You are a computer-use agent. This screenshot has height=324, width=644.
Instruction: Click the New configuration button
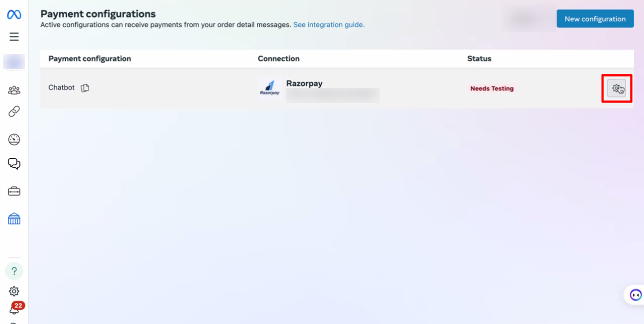pos(595,19)
